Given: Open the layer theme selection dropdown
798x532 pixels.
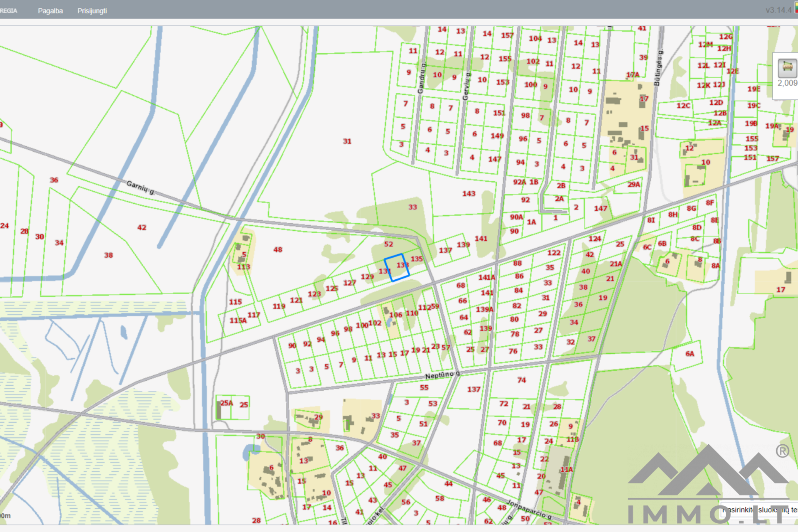Looking at the screenshot, I should tap(759, 510).
